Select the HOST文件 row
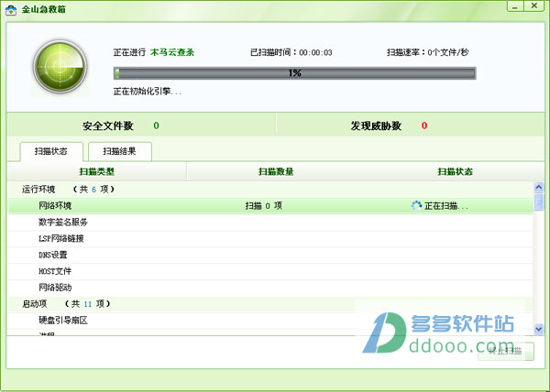The height and width of the screenshot is (392, 550). point(270,271)
